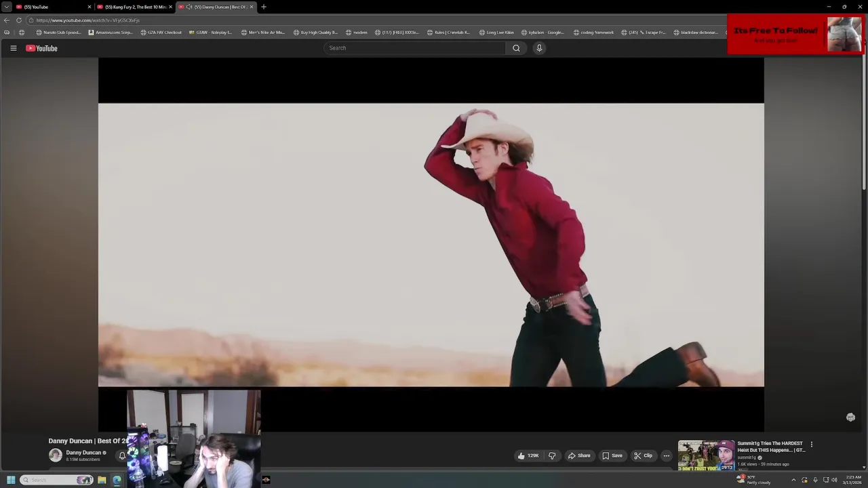Screen dimensions: 868x488
Task: Open the Summit1g Tries The HARDEST Heist title
Action: [x=771, y=447]
